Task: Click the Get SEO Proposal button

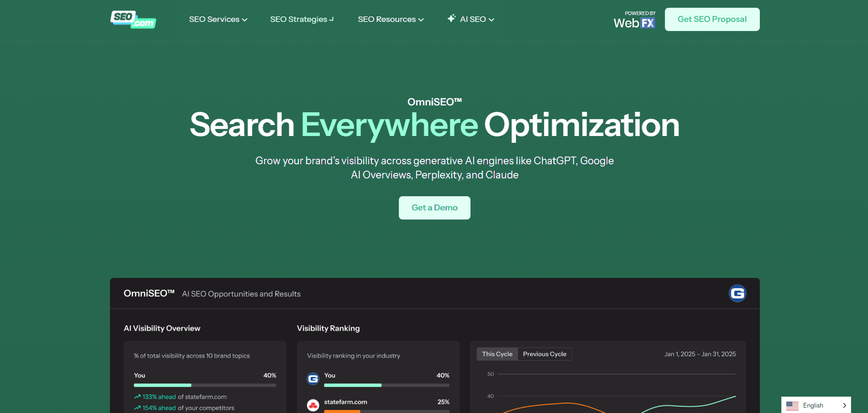Action: pos(712,19)
